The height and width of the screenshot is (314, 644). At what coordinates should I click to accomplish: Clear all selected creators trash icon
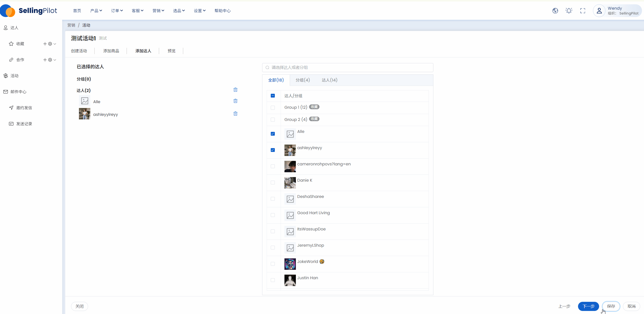(235, 90)
